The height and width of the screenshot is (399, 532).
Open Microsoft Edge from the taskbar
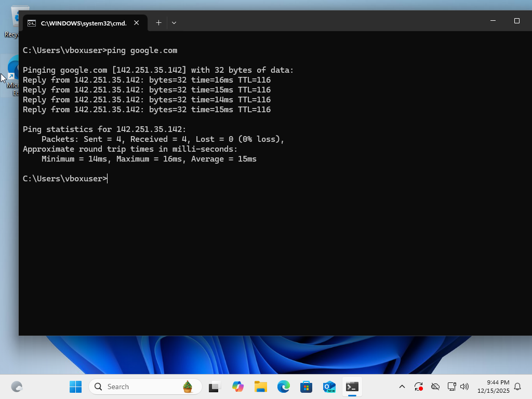pyautogui.click(x=283, y=387)
